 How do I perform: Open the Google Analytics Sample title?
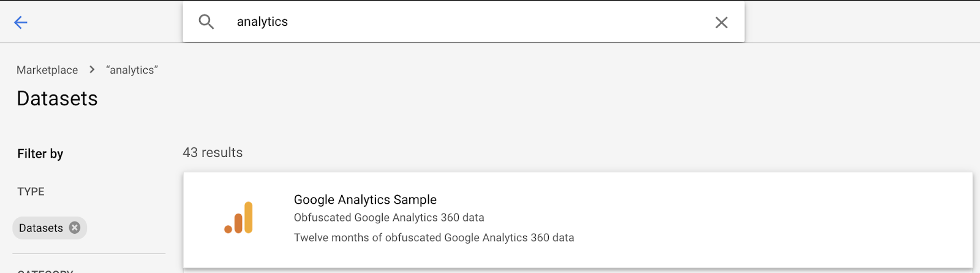click(x=365, y=199)
